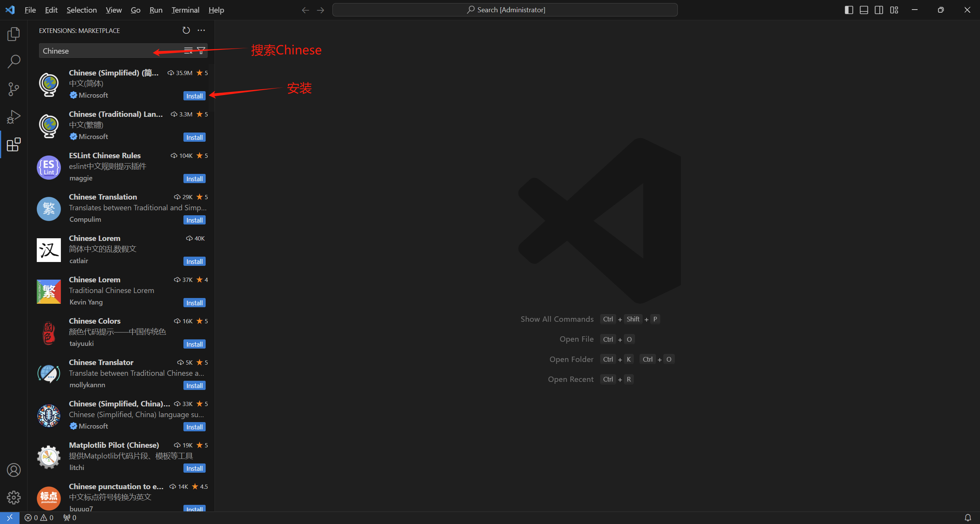980x524 pixels.
Task: Install ESLint Chinese Rules extension
Action: point(194,179)
